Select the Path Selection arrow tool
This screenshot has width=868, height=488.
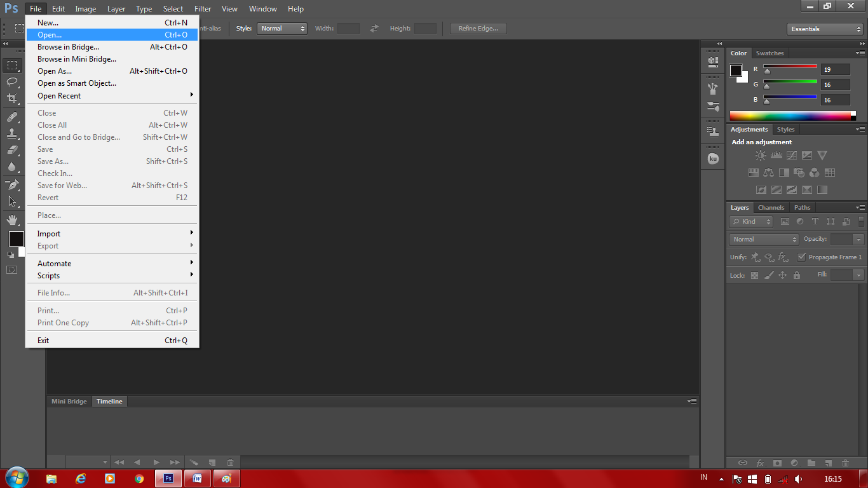[12, 201]
